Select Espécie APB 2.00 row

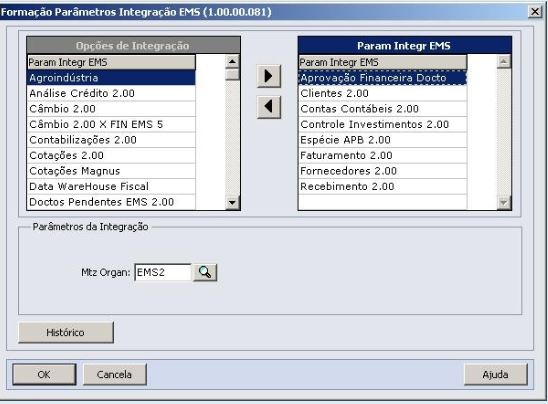pyautogui.click(x=383, y=140)
